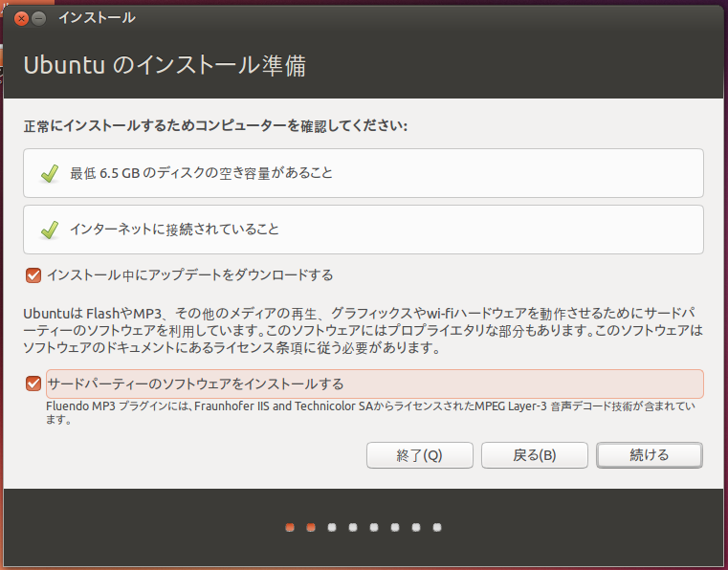Click the 最低 6.5 GB disk space text
This screenshot has height=570, width=728.
click(202, 173)
